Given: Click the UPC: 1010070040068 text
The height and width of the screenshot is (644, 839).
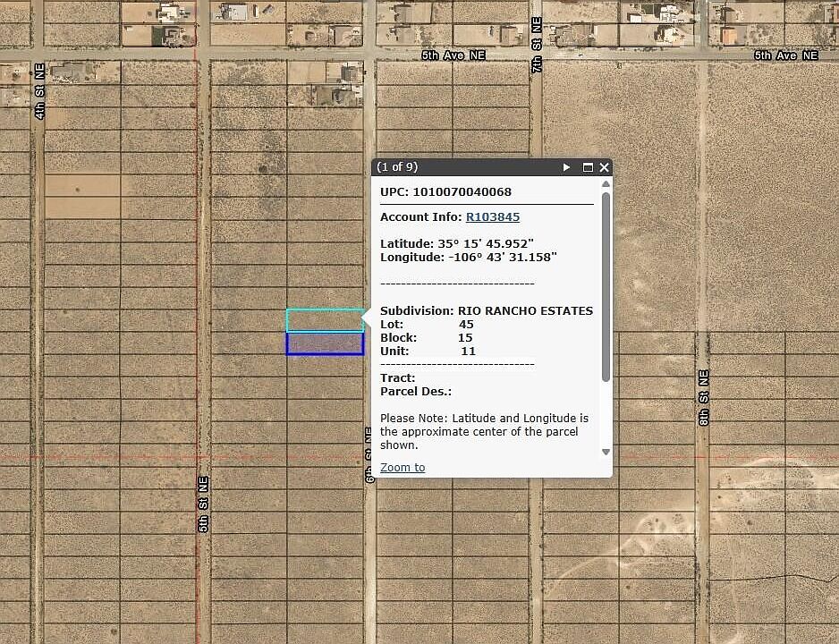Looking at the screenshot, I should pos(445,191).
